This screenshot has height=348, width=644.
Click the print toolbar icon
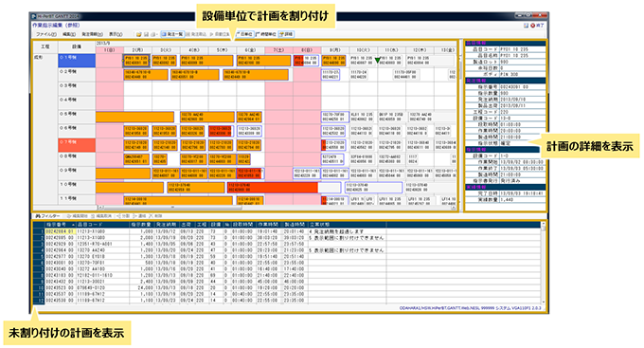coord(153,34)
